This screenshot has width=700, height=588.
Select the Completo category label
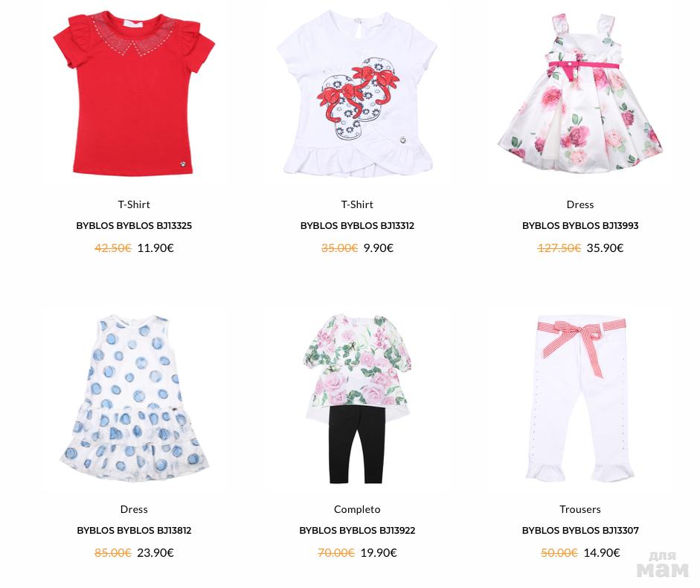(357, 509)
